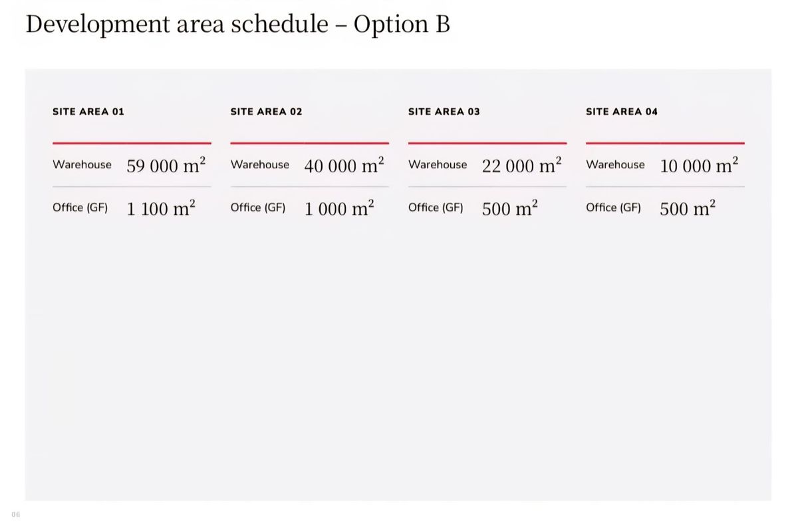Click the red divider under Site Area 01

(132, 143)
